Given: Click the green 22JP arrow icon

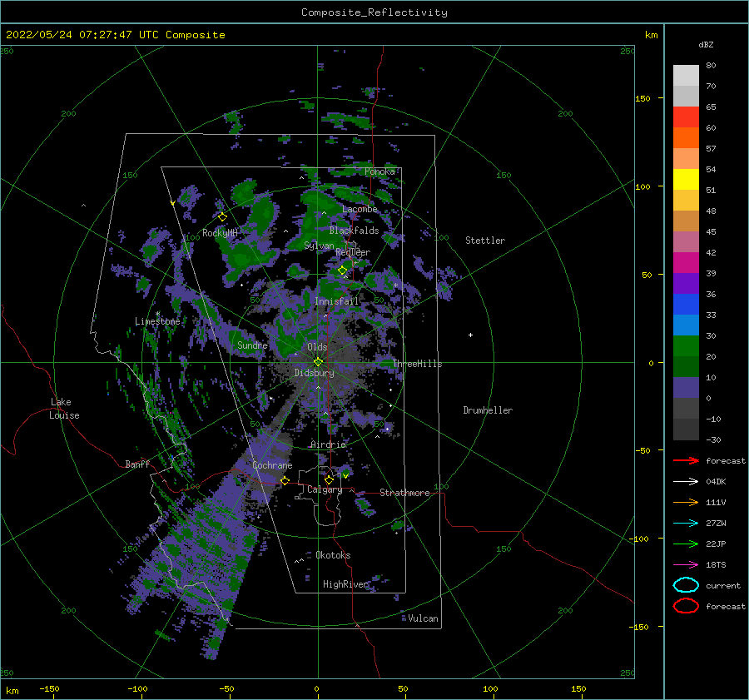Looking at the screenshot, I should (x=686, y=544).
